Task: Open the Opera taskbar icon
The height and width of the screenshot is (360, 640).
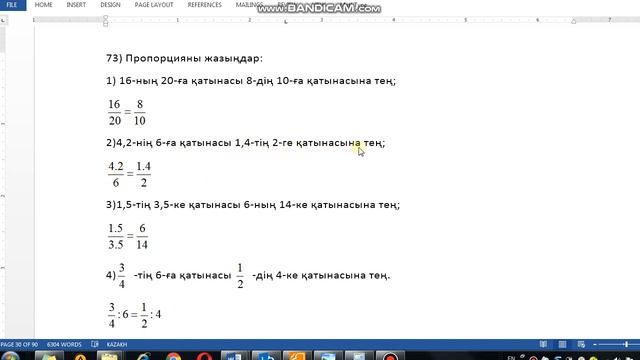Action: (x=204, y=357)
